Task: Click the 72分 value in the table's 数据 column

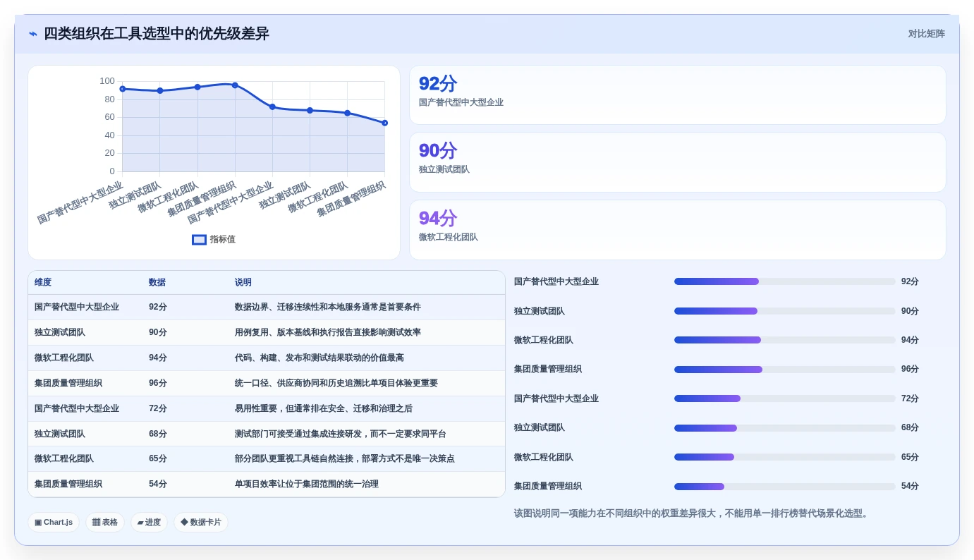Action: [x=158, y=409]
